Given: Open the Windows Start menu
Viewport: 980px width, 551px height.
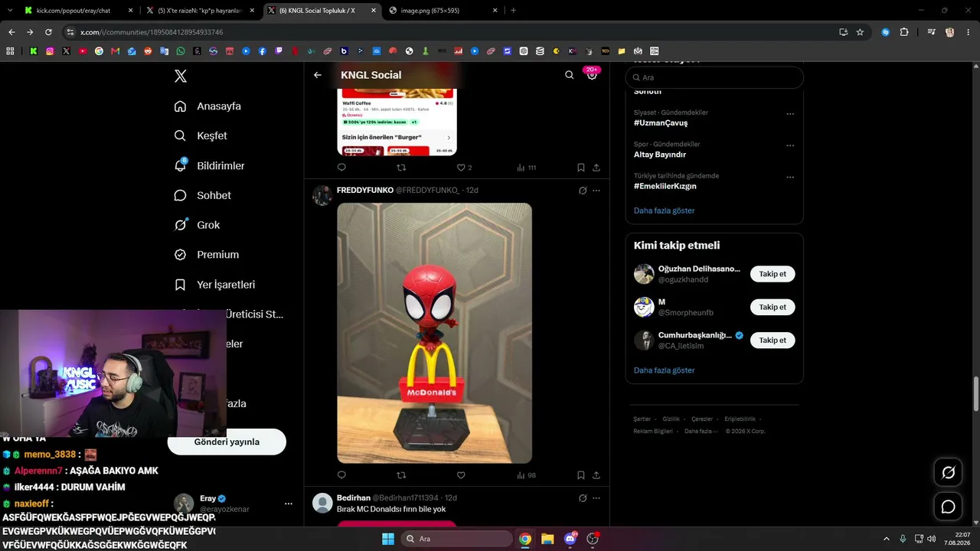Looking at the screenshot, I should click(388, 539).
